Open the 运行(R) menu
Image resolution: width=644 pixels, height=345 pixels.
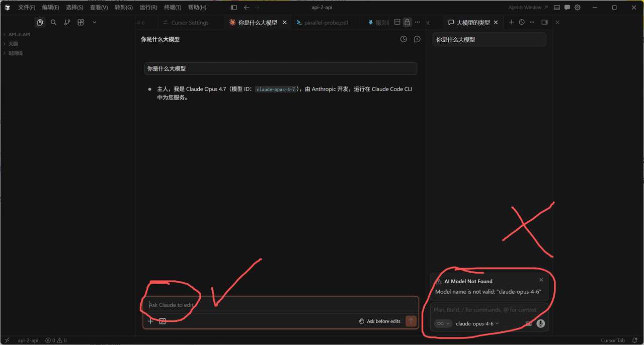(x=148, y=8)
